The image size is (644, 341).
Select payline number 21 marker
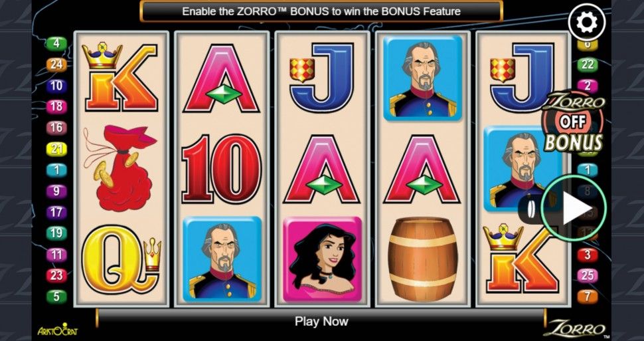[56, 149]
